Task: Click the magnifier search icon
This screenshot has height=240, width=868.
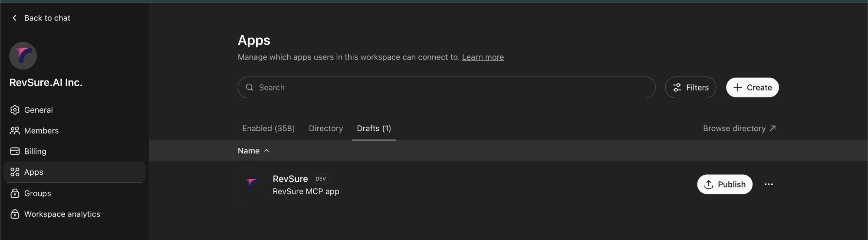Action: 250,87
